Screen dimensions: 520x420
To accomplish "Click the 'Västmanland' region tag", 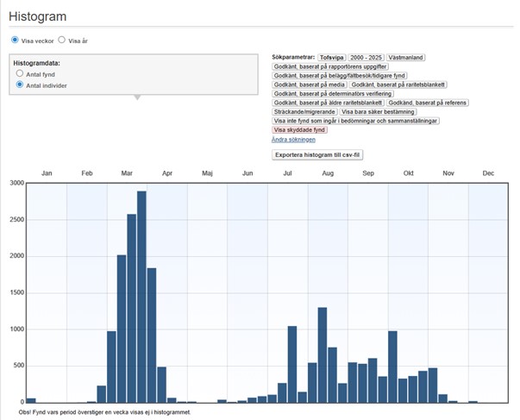I will [405, 57].
